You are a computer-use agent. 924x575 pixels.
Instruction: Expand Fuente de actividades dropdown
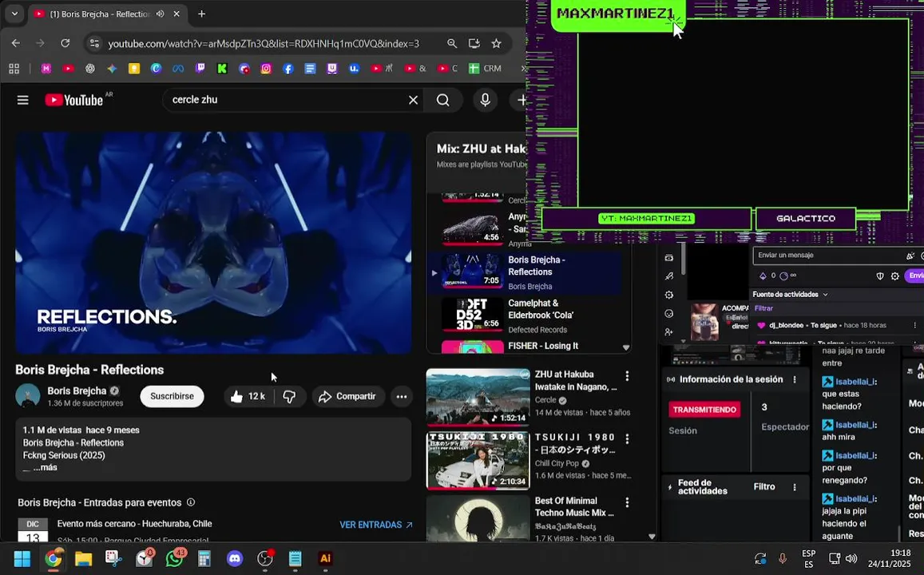pyautogui.click(x=791, y=294)
